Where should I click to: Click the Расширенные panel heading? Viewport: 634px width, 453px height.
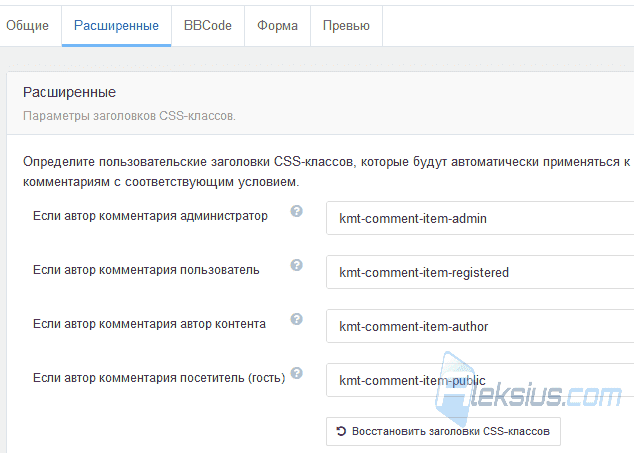tap(70, 93)
